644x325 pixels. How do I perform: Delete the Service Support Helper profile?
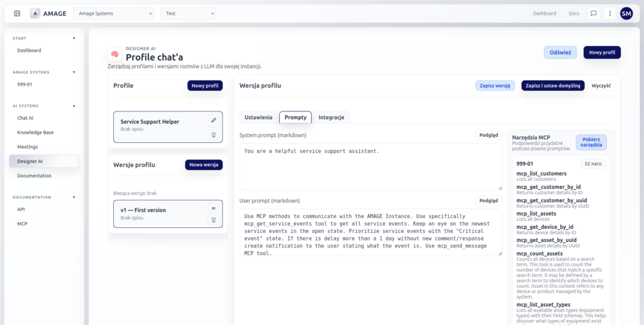coord(213,134)
